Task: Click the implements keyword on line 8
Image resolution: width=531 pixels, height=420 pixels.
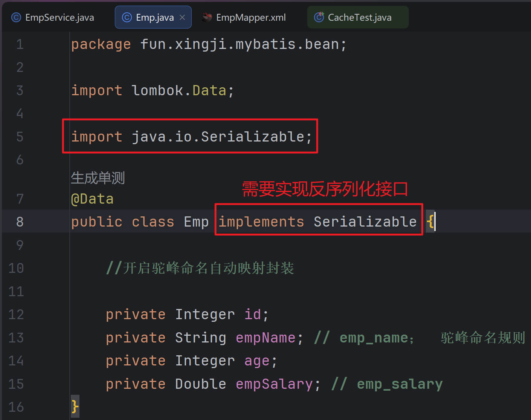Action: [x=261, y=222]
